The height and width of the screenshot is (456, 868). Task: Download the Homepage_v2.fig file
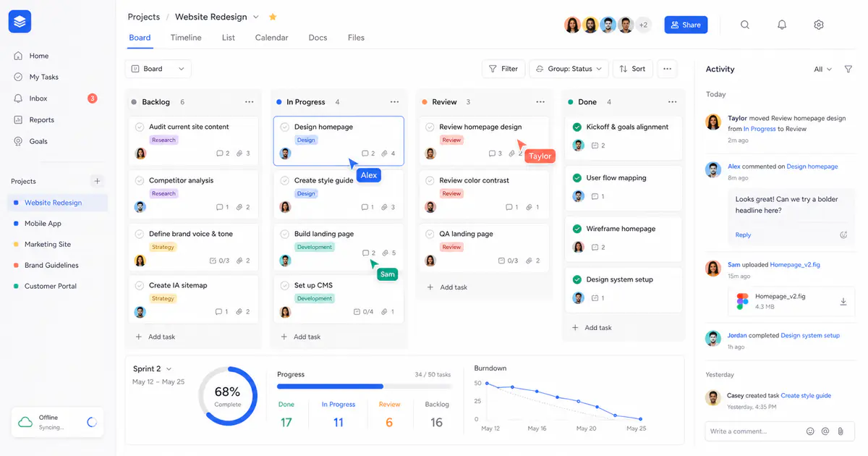843,302
